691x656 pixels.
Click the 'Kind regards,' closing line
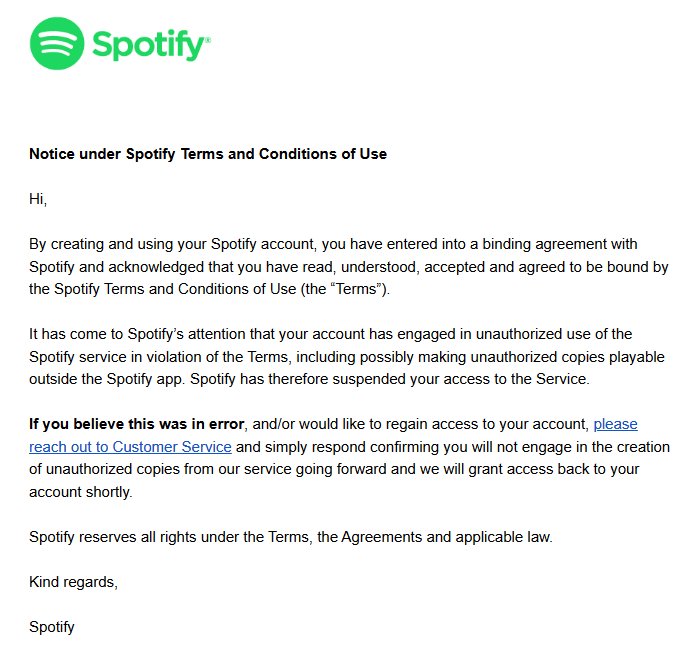(74, 582)
